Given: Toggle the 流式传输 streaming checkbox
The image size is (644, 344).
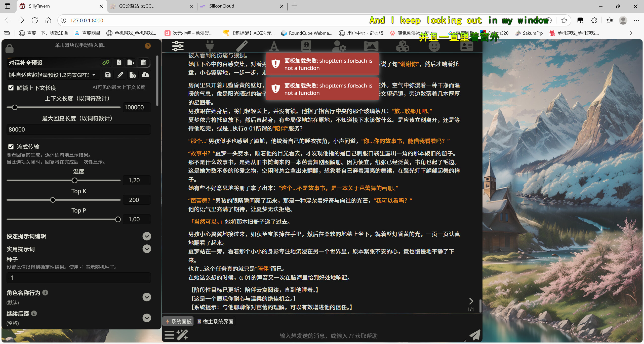Looking at the screenshot, I should 11,147.
